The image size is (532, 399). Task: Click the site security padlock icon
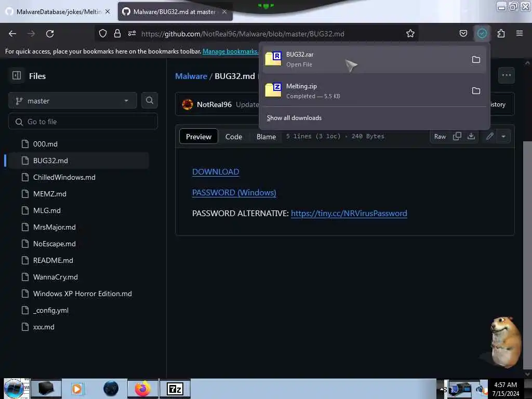[x=117, y=33]
